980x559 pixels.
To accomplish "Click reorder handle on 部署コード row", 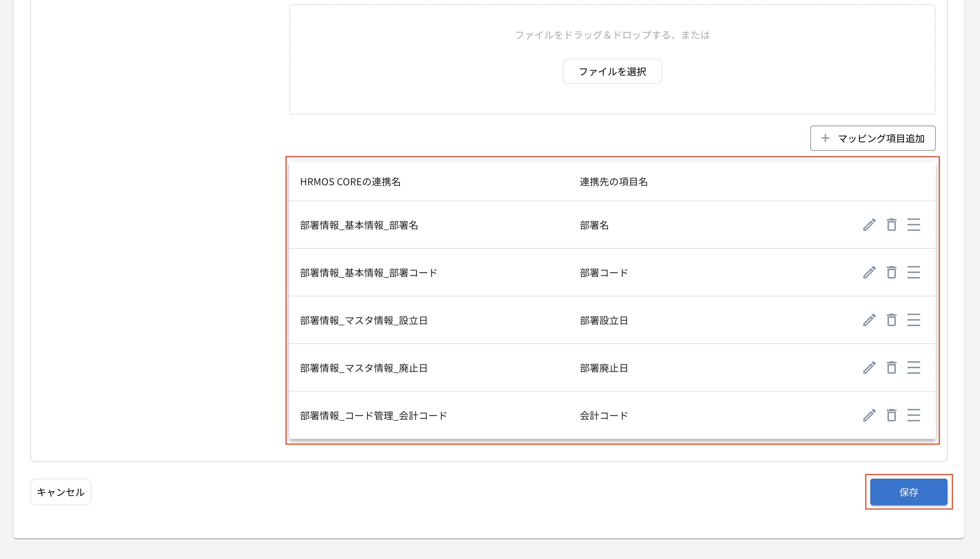I will pyautogui.click(x=913, y=272).
